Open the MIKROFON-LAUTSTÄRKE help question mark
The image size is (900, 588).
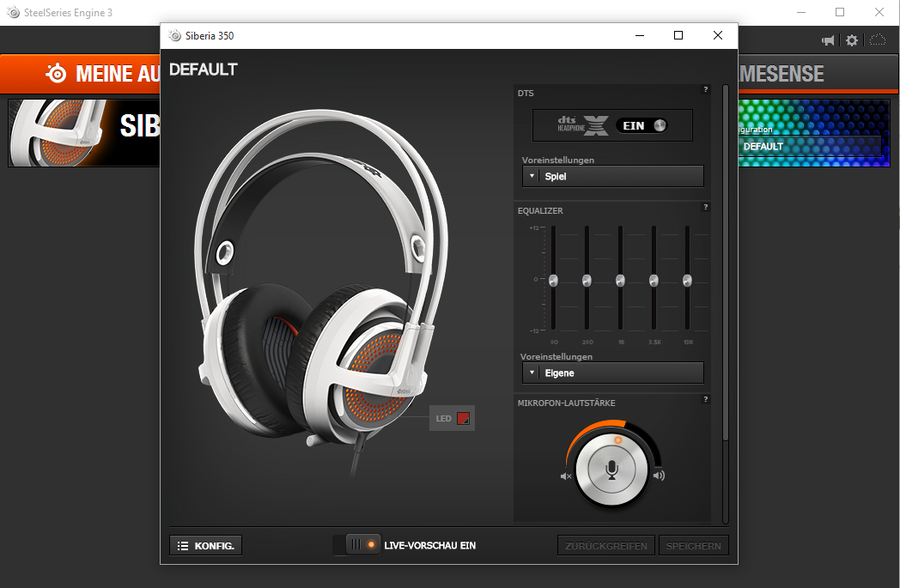tap(705, 399)
